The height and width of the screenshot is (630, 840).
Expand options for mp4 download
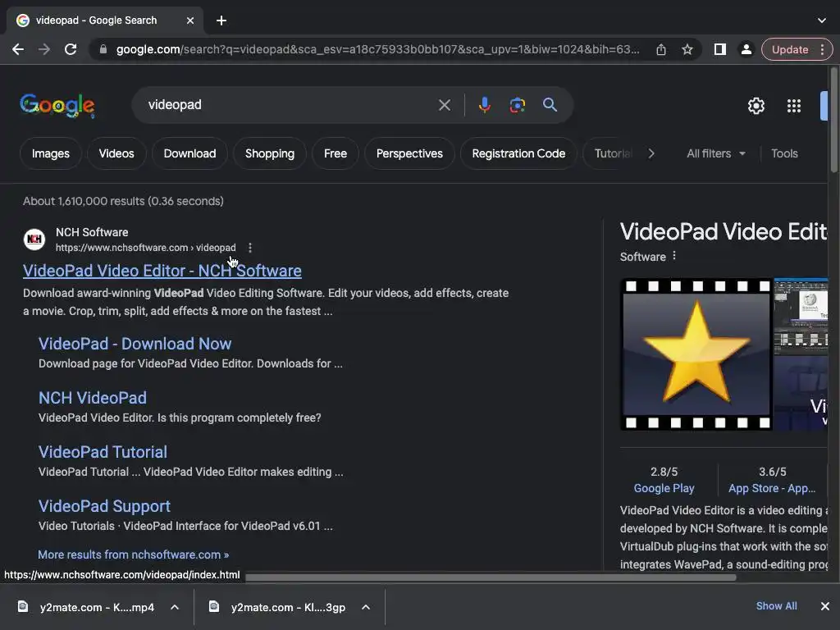tap(175, 608)
